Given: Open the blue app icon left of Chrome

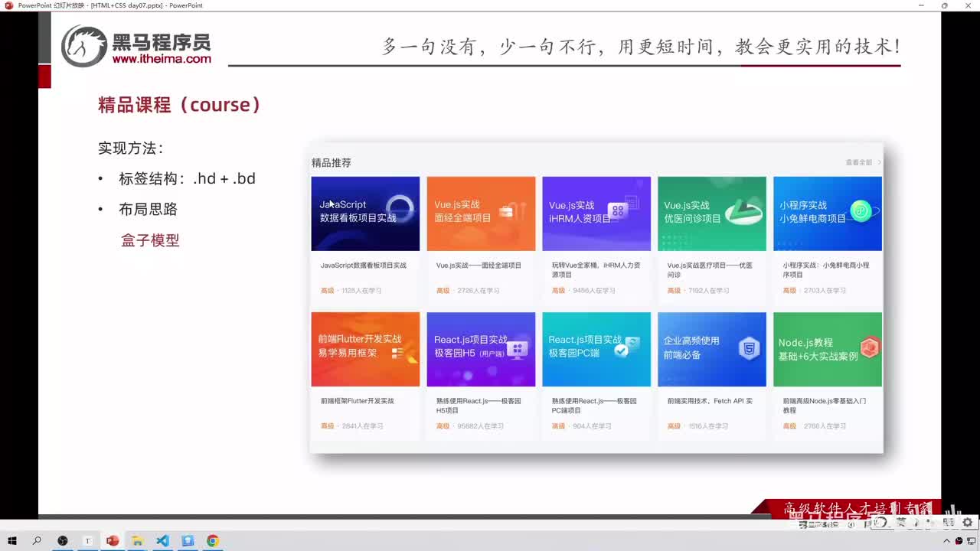Looking at the screenshot, I should (x=188, y=541).
